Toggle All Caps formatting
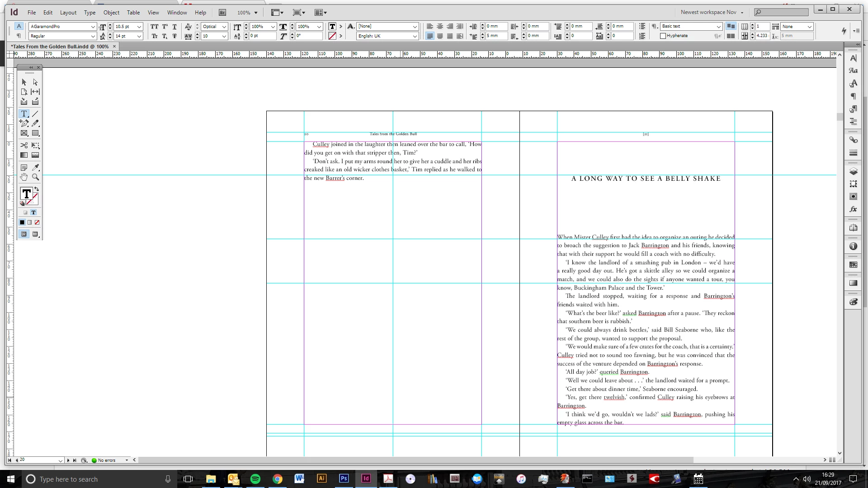The image size is (868, 488). (155, 27)
